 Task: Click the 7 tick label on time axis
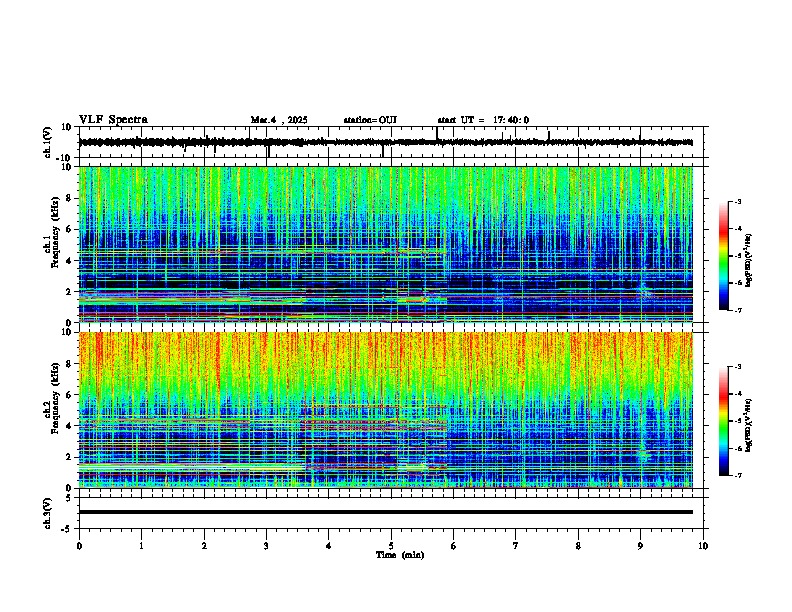point(516,546)
